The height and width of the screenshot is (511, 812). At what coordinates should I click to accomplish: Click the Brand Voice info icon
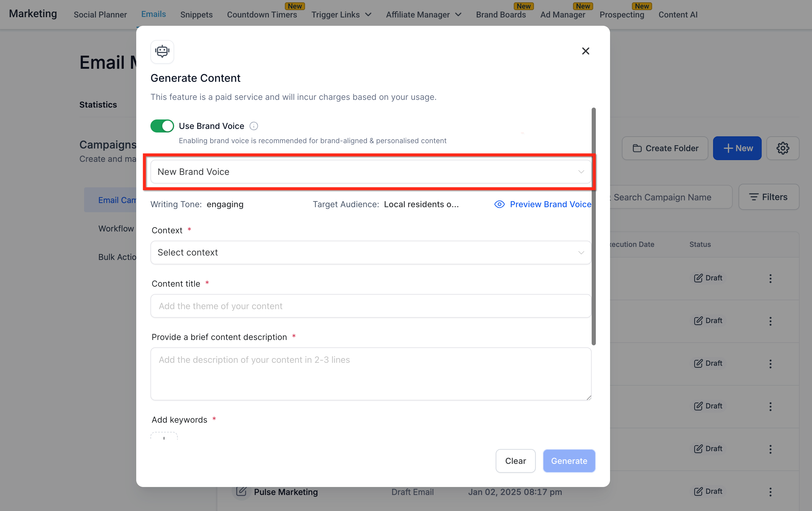[253, 126]
